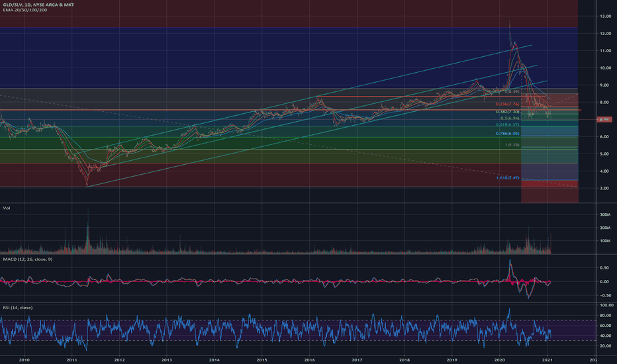Click the 2016 year on time axis
Viewport: 617px width, 364px height.
(x=309, y=359)
